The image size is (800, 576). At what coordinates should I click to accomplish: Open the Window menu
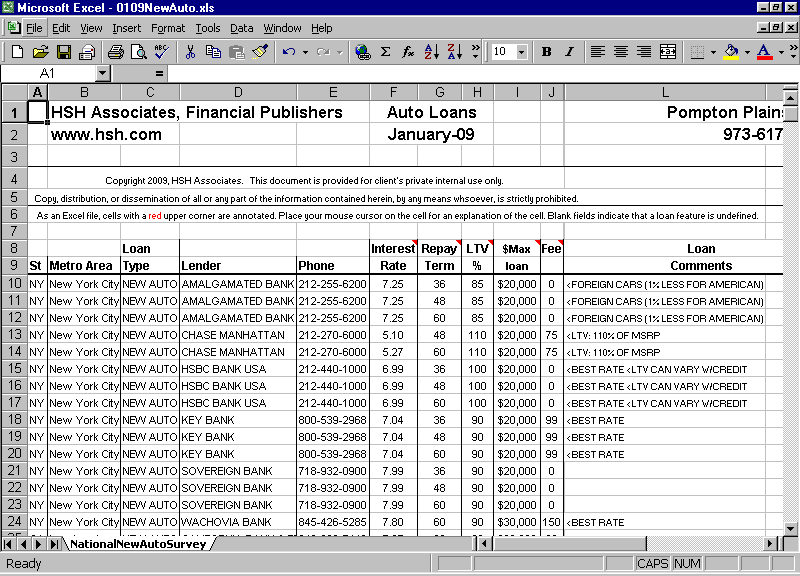click(282, 28)
